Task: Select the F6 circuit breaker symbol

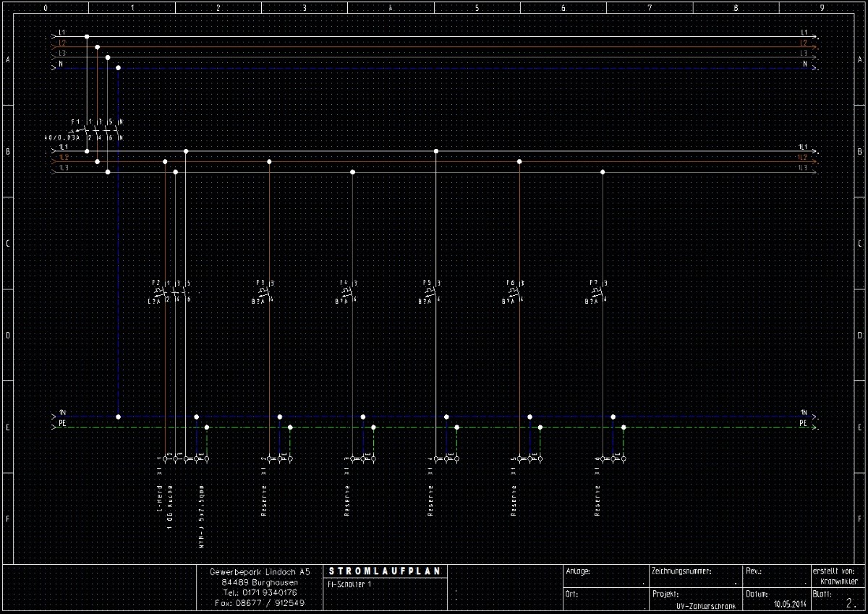Action: [x=513, y=291]
